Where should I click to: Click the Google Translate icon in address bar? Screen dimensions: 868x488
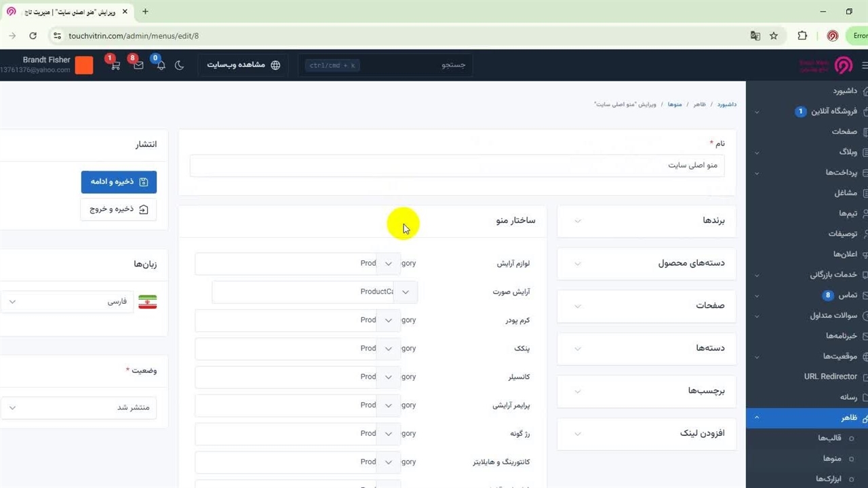pyautogui.click(x=755, y=36)
